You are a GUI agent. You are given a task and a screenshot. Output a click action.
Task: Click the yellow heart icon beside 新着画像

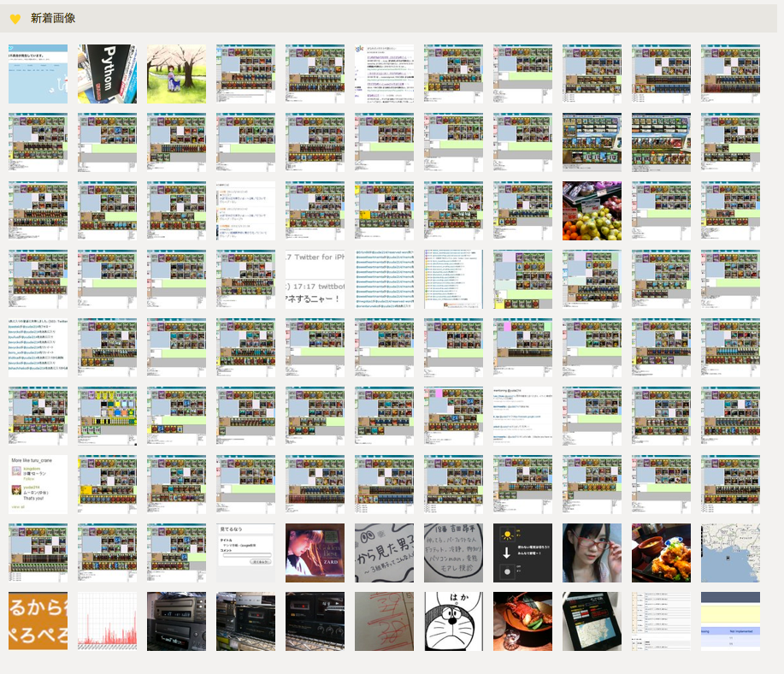pyautogui.click(x=15, y=19)
